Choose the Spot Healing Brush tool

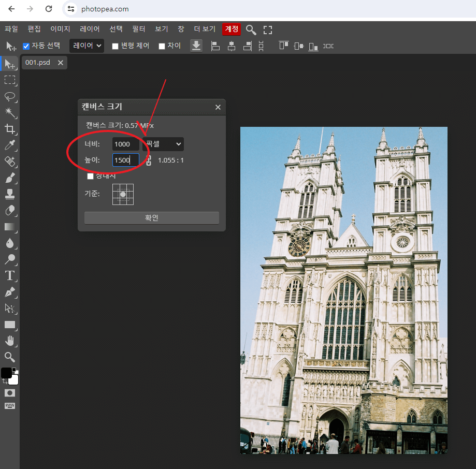10,162
